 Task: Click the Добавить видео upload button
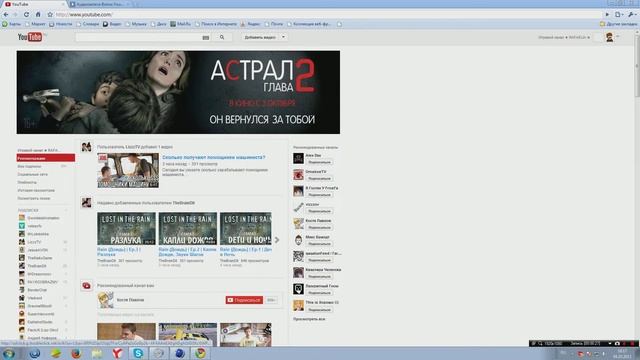(260, 37)
